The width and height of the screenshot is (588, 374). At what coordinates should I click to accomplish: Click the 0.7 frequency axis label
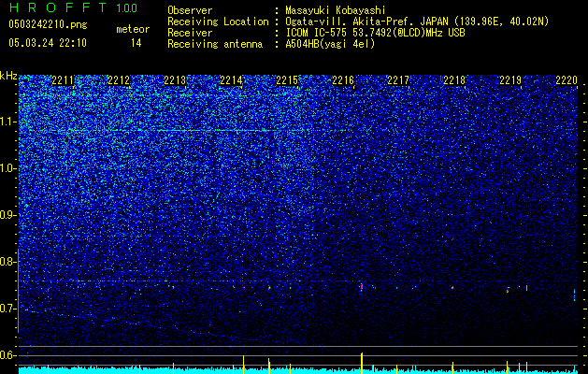(8, 309)
